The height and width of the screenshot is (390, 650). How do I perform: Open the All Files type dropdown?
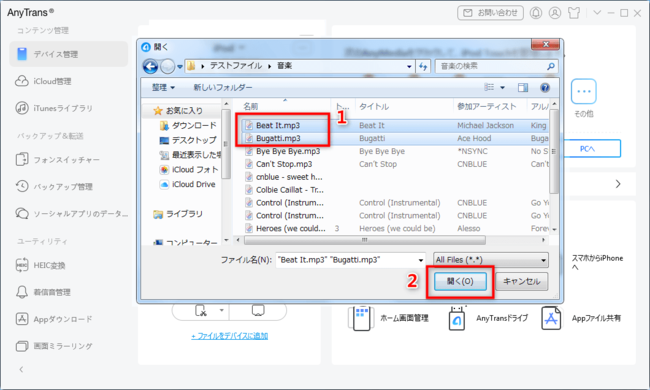pos(491,260)
